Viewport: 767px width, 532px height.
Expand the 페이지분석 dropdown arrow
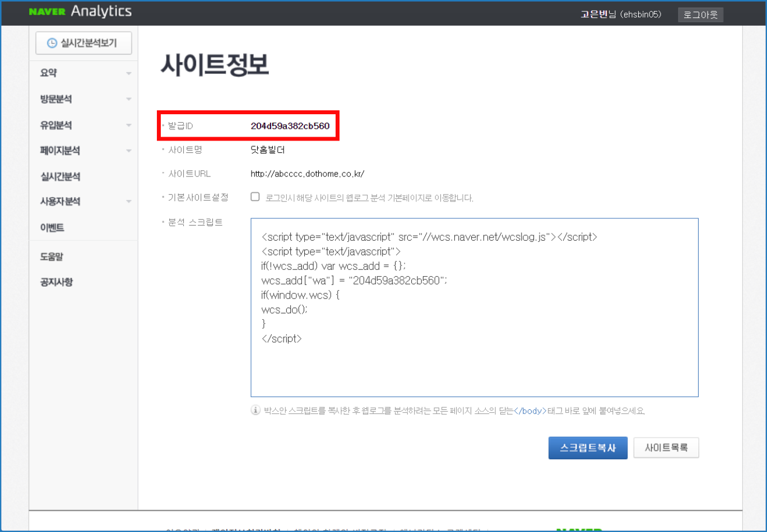pyautogui.click(x=129, y=151)
